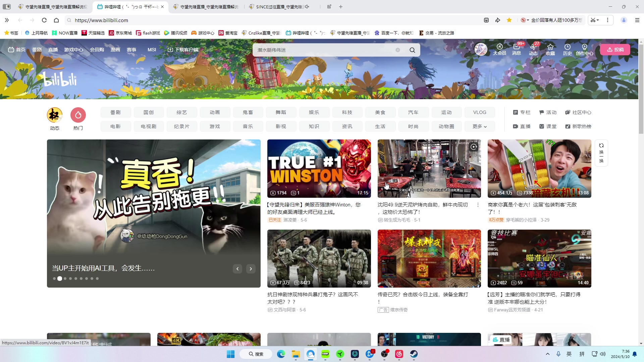Select the 直播 nav menu item
644x362 pixels.
(53, 50)
